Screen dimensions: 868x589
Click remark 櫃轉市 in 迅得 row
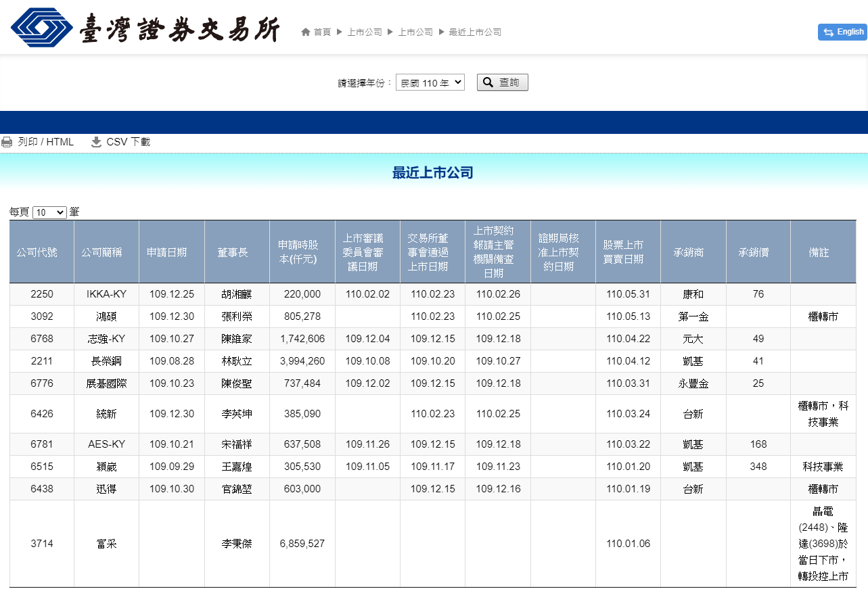click(823, 489)
